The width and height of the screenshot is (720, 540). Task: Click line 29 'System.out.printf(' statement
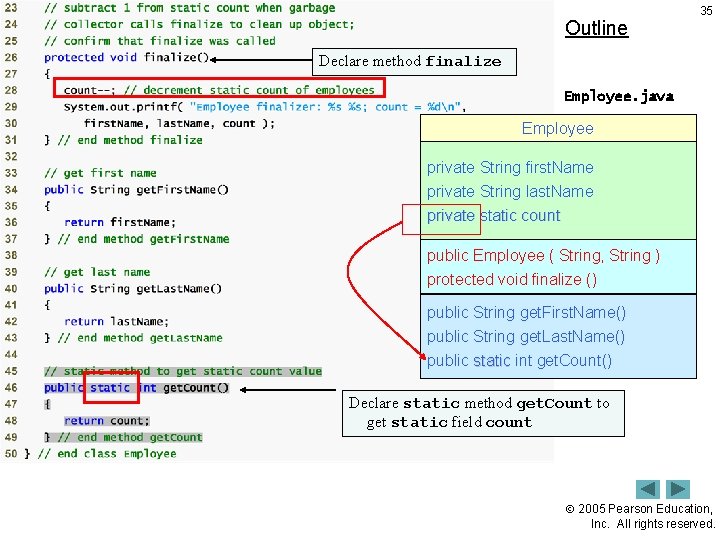tap(265, 107)
